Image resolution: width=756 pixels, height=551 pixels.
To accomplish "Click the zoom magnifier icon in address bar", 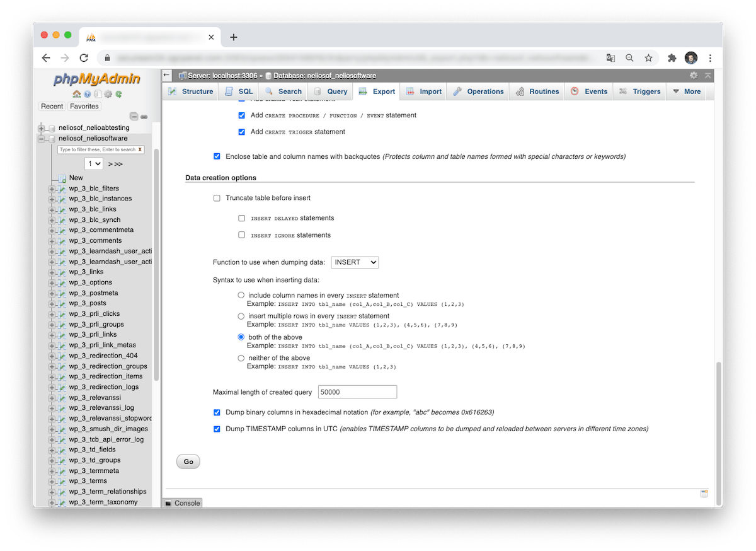I will click(x=629, y=58).
